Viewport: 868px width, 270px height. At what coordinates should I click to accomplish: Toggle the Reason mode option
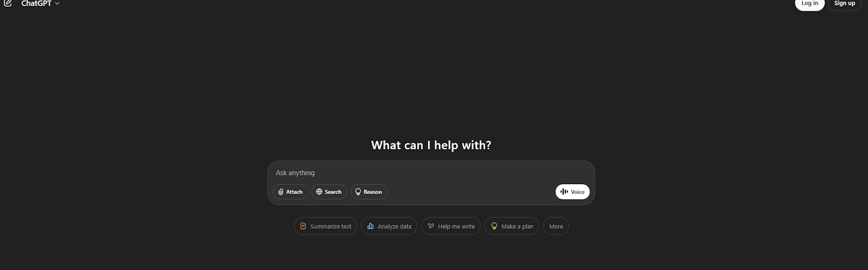[369, 192]
